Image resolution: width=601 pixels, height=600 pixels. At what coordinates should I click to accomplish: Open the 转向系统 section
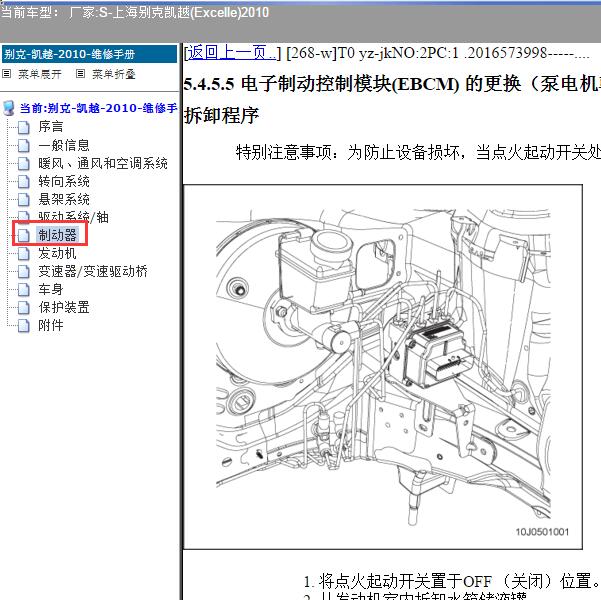64,181
